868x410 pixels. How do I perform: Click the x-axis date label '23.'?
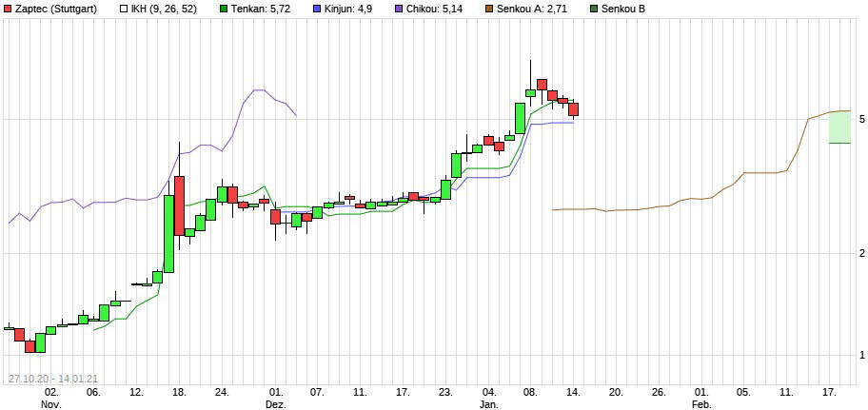(445, 392)
